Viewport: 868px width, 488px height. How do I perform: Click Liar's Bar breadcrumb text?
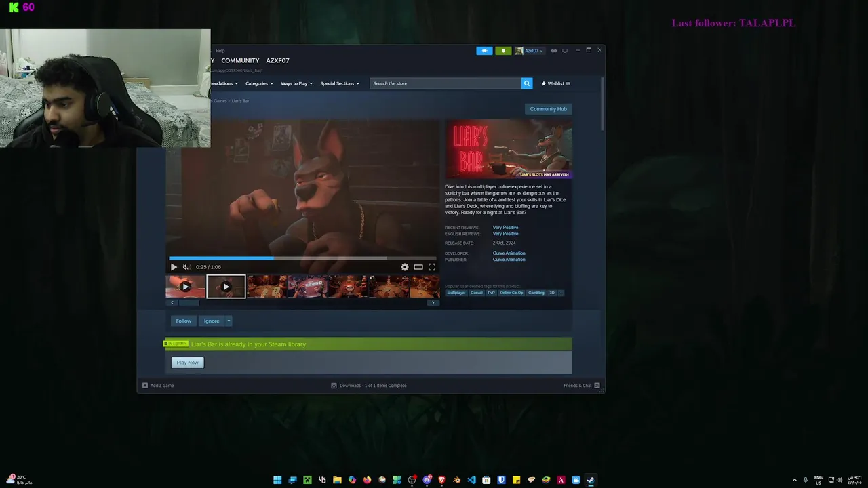pos(240,101)
